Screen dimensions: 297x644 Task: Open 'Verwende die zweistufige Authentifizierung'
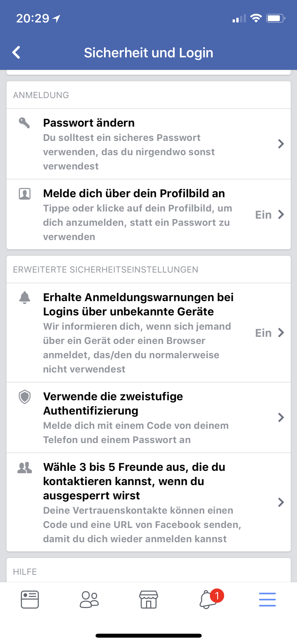113,403
